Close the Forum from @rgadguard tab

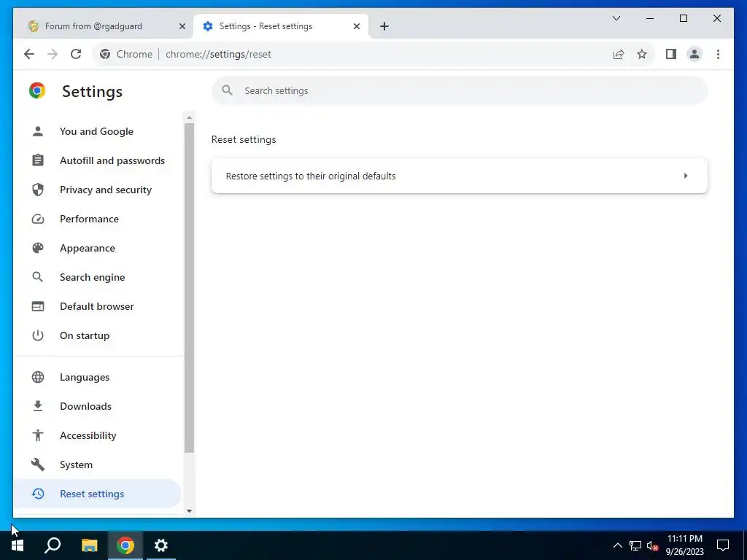[182, 26]
